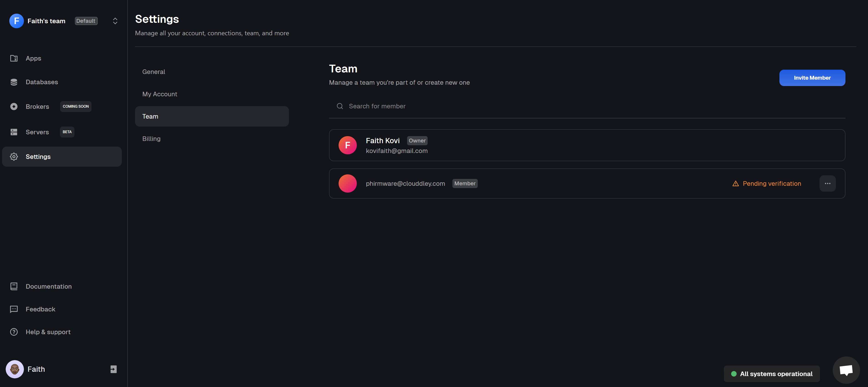Viewport: 868px width, 387px height.
Task: Open the General settings tab
Action: click(x=154, y=72)
